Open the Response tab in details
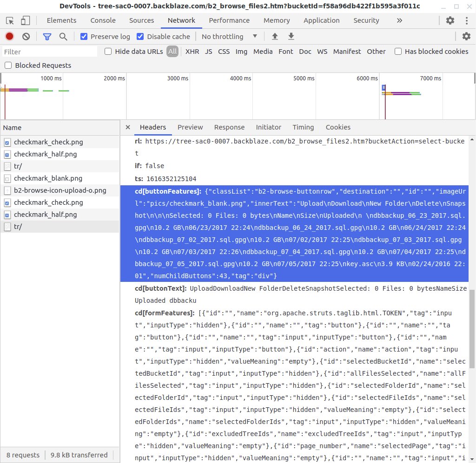The height and width of the screenshot is (463, 476). pyautogui.click(x=229, y=127)
